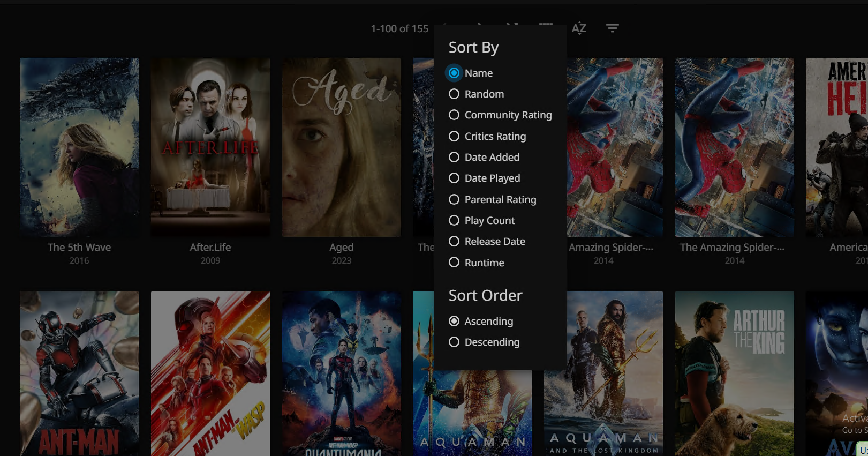The image size is (868, 456).
Task: Click the Aged title link
Action: (x=341, y=247)
